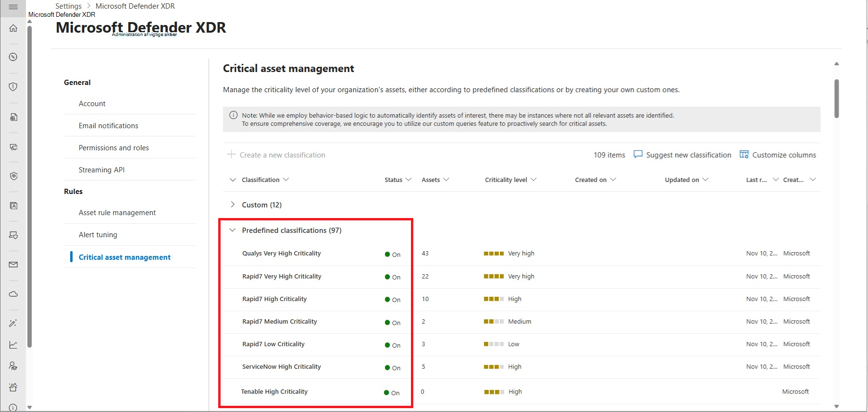Click the speech bubble Suggest classification icon

[638, 154]
